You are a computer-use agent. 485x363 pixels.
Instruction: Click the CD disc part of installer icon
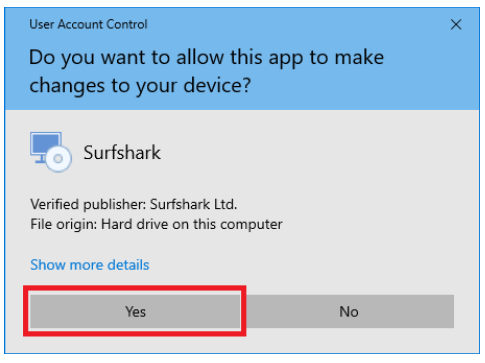tap(58, 159)
